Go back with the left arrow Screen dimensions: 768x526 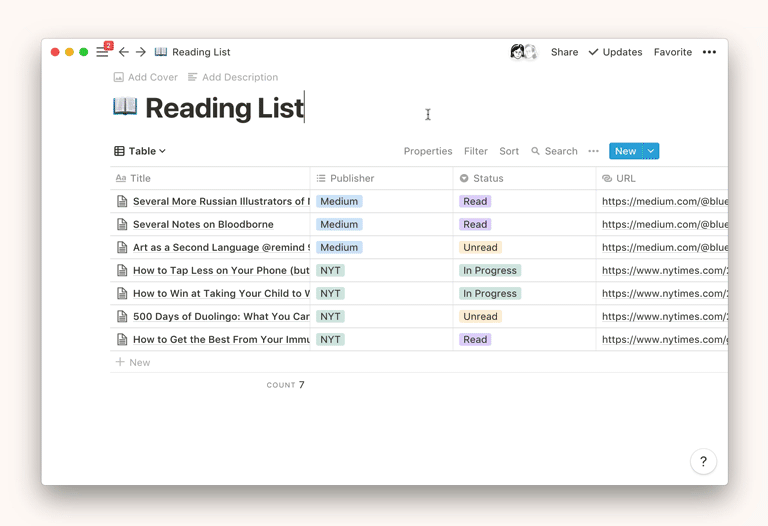[x=124, y=52]
